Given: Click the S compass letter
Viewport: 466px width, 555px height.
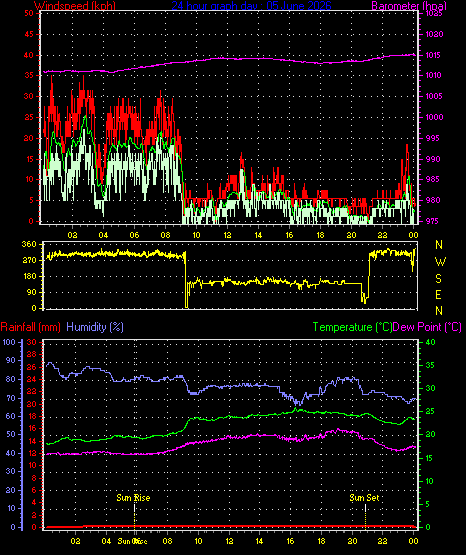Looking at the screenshot, I should pyautogui.click(x=438, y=279).
